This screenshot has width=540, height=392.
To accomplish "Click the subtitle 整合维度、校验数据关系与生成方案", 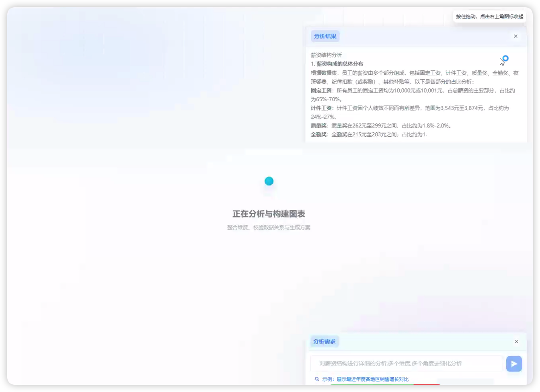I will (x=269, y=227).
